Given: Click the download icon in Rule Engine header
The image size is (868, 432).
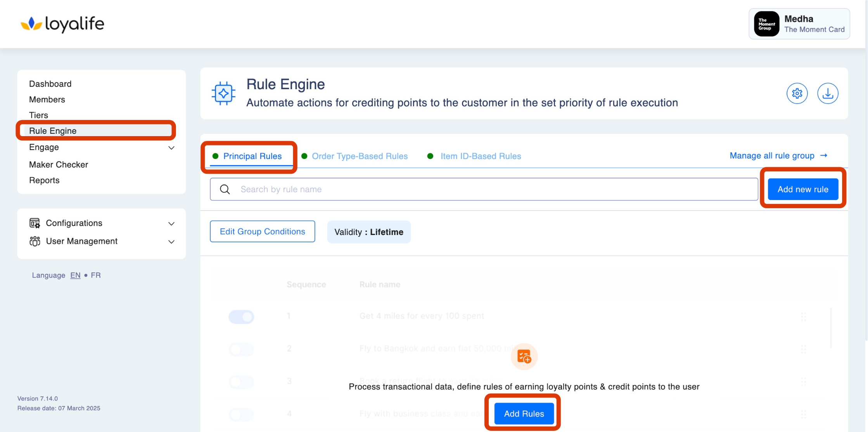Looking at the screenshot, I should pos(827,93).
